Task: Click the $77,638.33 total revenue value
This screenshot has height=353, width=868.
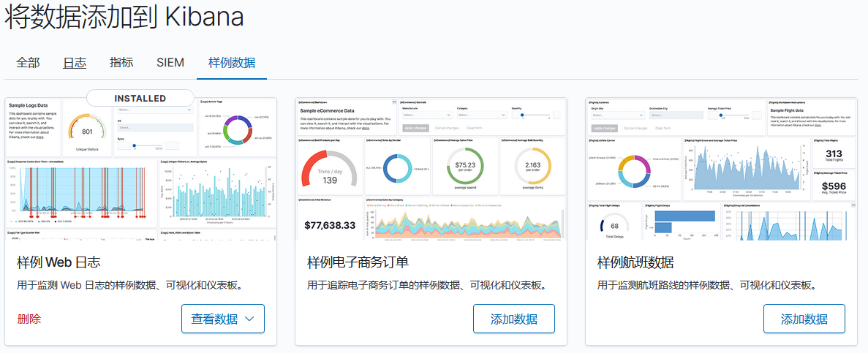Action: tap(330, 225)
